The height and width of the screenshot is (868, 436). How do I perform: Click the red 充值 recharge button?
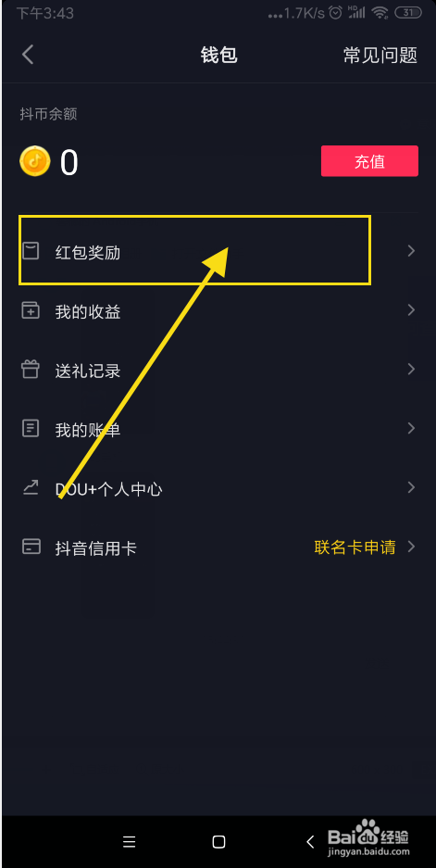(369, 161)
